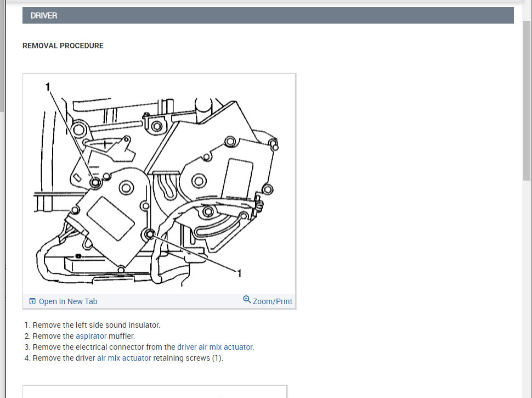Image resolution: width=532 pixels, height=398 pixels.
Task: Click step text 'Remove the left side sound insulator.'
Action: [x=97, y=325]
